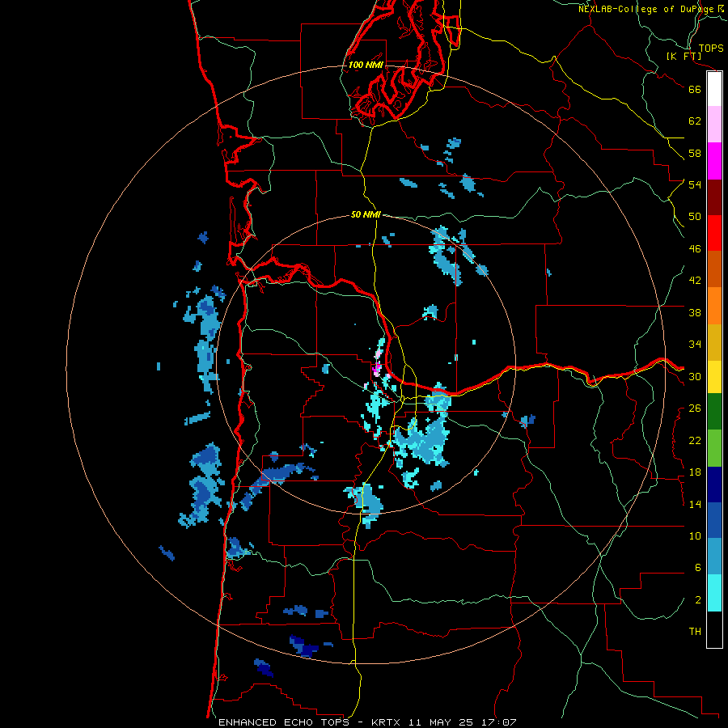The width and height of the screenshot is (728, 728).
Task: Click the NEXLAB-College of DuPage label
Action: (x=645, y=9)
